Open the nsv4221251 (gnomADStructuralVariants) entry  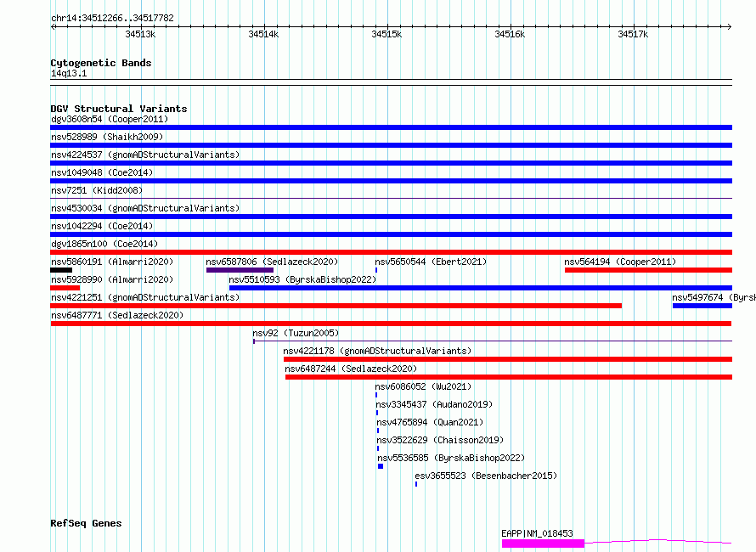coord(145,297)
